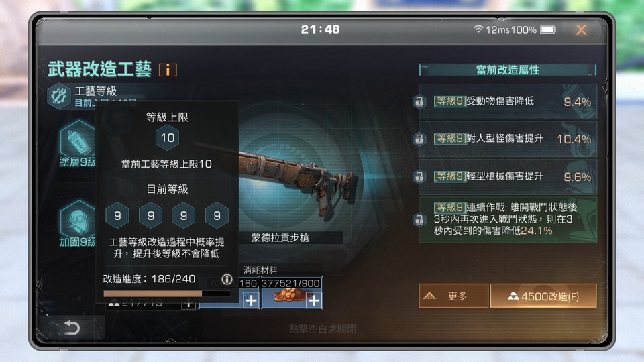
Task: Toggle lock on 連續作戰 attribute
Action: point(419,220)
